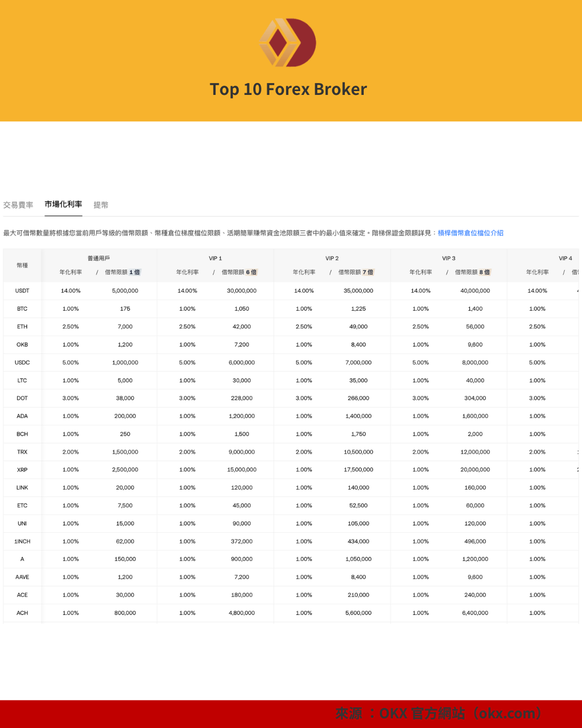582x728 pixels.
Task: Click the ETH currency row label
Action: pos(22,327)
